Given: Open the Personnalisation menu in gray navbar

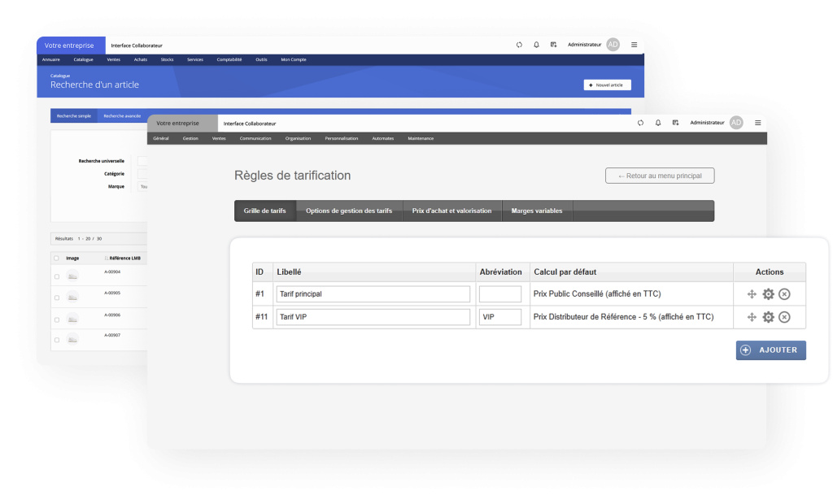Looking at the screenshot, I should [x=341, y=139].
